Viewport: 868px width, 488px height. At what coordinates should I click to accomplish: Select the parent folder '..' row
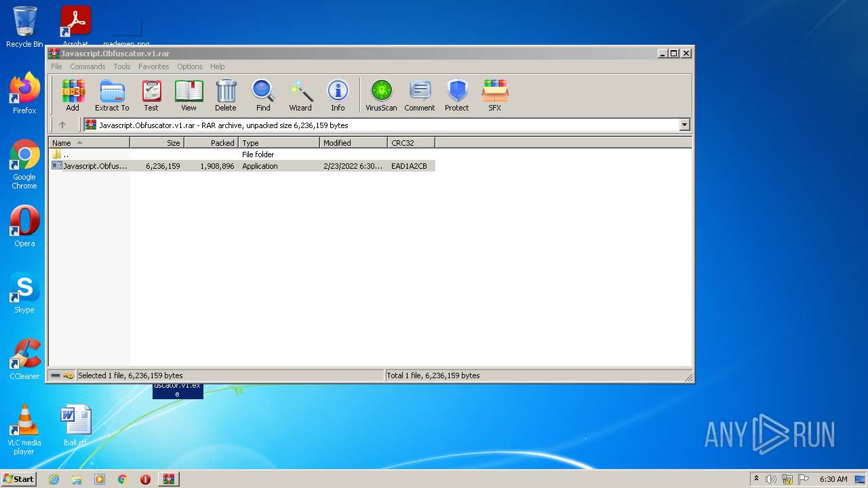[x=242, y=155]
